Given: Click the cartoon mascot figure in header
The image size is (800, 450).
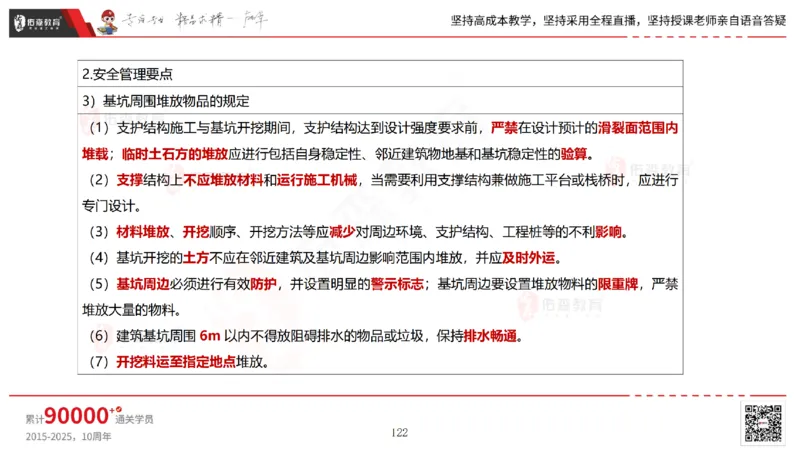Looking at the screenshot, I should [108, 22].
